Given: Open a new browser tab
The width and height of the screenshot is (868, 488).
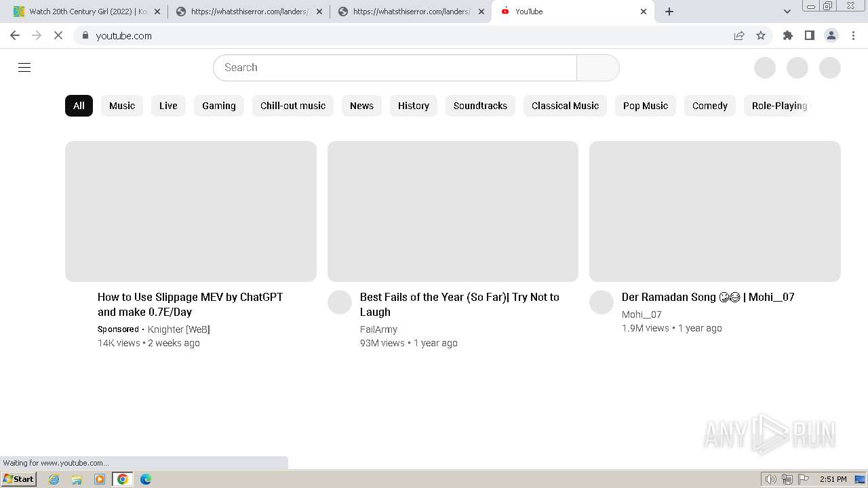Looking at the screenshot, I should pyautogui.click(x=669, y=12).
